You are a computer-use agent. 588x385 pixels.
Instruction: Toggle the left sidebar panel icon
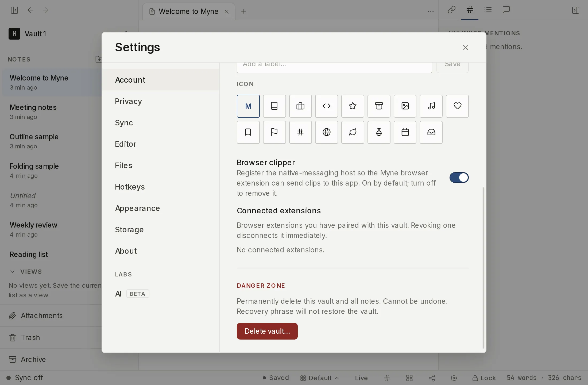[14, 10]
